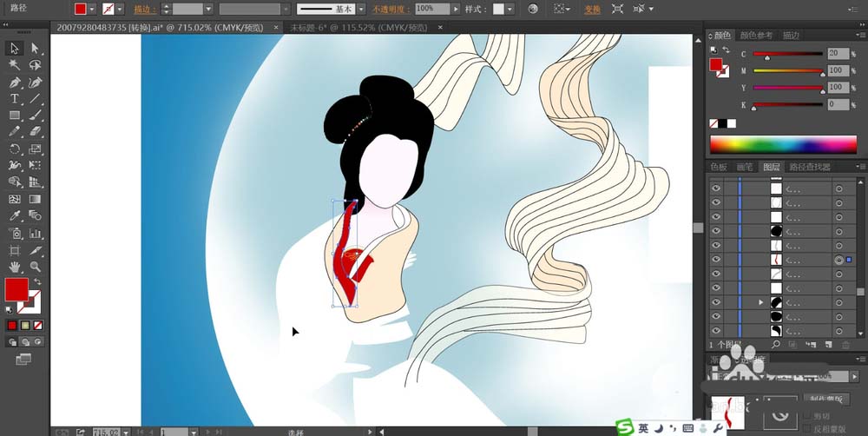Select the Pencil tool
Viewport: 868px width, 436px height.
pyautogui.click(x=15, y=132)
